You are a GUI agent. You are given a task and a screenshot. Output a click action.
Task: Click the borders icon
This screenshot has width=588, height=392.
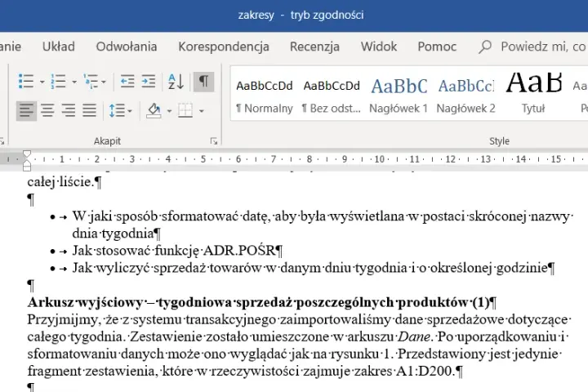tap(185, 111)
